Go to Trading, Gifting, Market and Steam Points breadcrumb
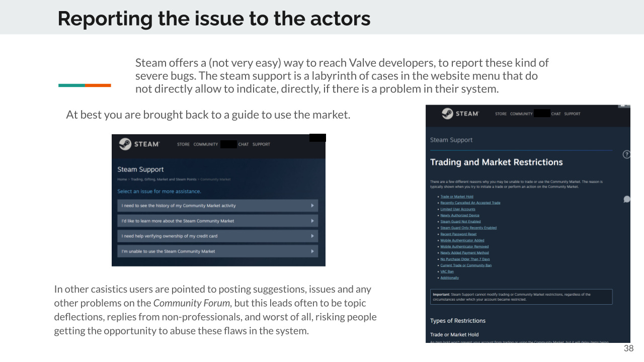Image resolution: width=644 pixels, height=362 pixels. click(x=164, y=179)
